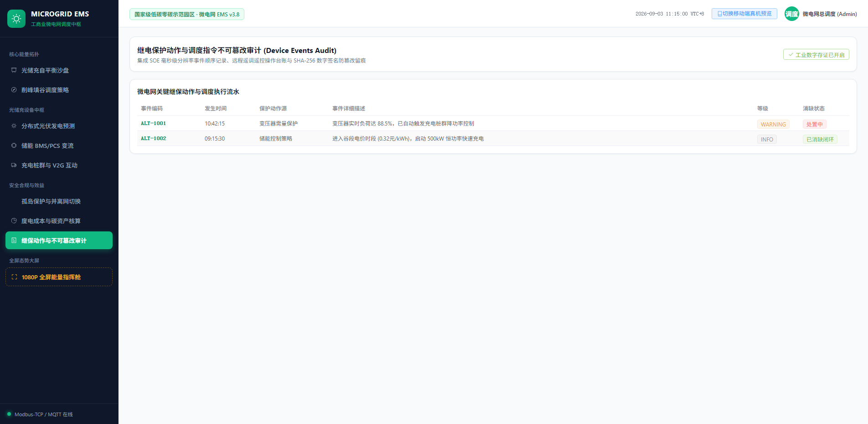Image resolution: width=868 pixels, height=424 pixels.
Task: Click the INFO level tag
Action: tap(767, 139)
